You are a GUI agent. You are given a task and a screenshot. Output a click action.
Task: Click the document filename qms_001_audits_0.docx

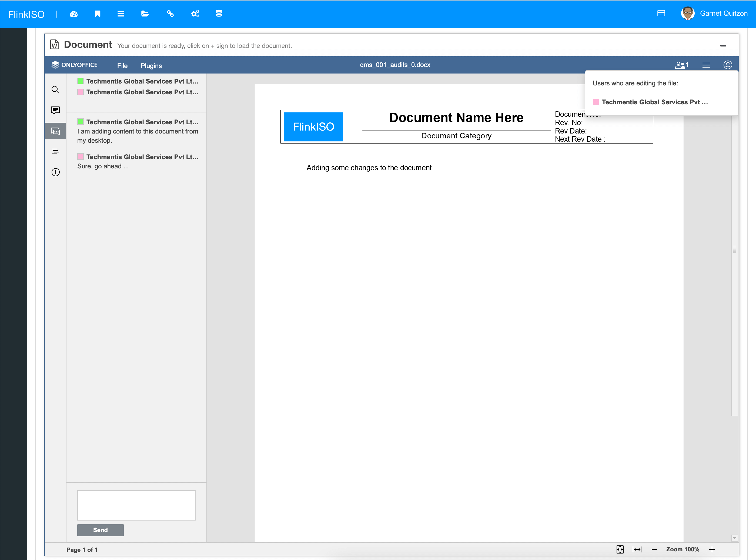click(395, 65)
